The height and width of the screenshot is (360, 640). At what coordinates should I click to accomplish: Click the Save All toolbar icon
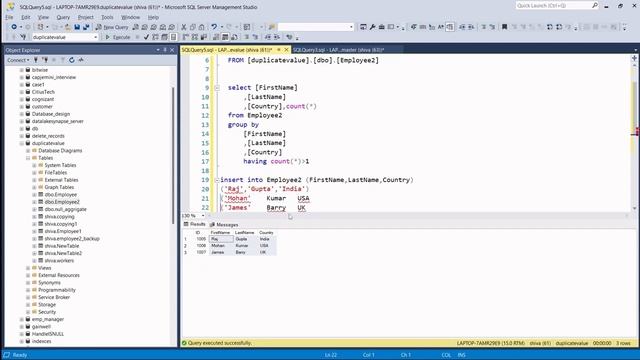point(86,27)
